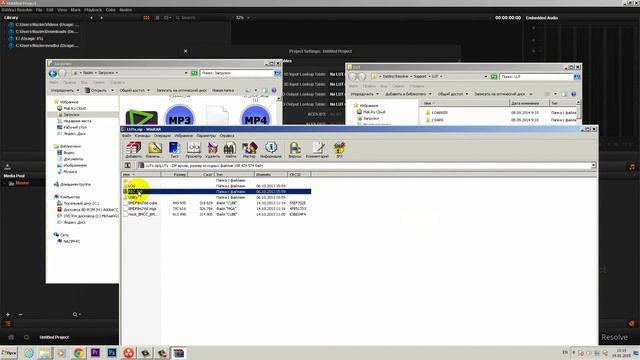The image size is (640, 360).
Task: Click the up-one-level icon beside WinRAR path
Action: [x=128, y=165]
